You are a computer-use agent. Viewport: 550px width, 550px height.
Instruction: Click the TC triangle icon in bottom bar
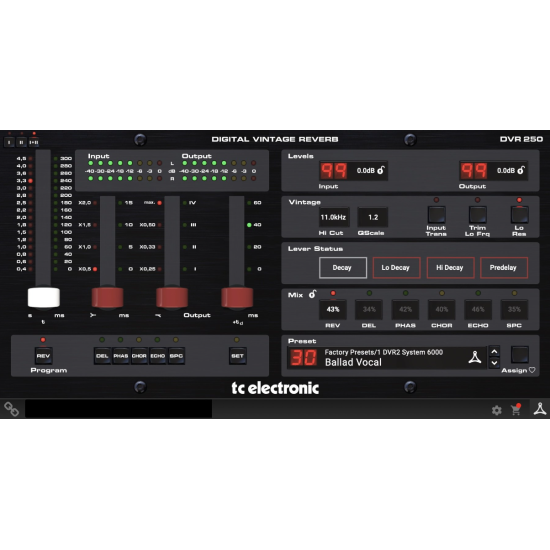tap(540, 409)
